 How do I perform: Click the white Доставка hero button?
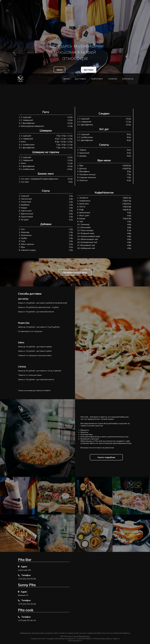coord(89,70)
